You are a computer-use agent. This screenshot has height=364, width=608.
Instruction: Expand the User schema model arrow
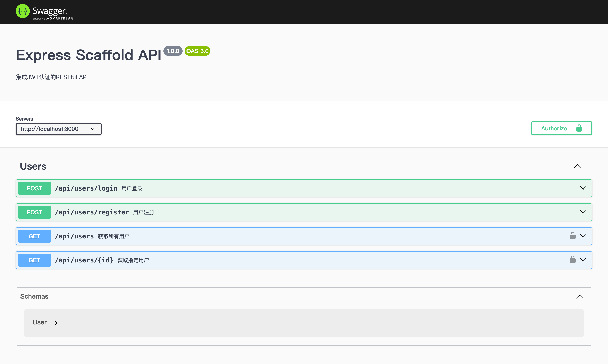[x=56, y=323]
